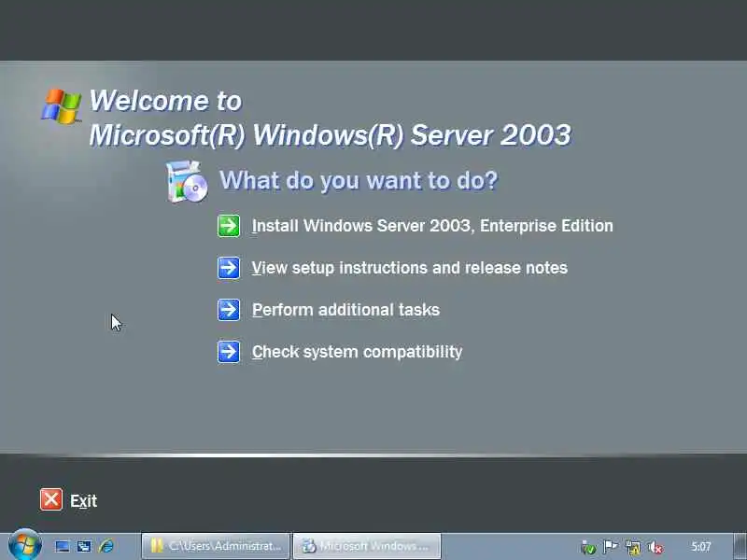This screenshot has height=560, width=747.
Task: Click the 5:07 taskbar clock
Action: [x=701, y=547]
